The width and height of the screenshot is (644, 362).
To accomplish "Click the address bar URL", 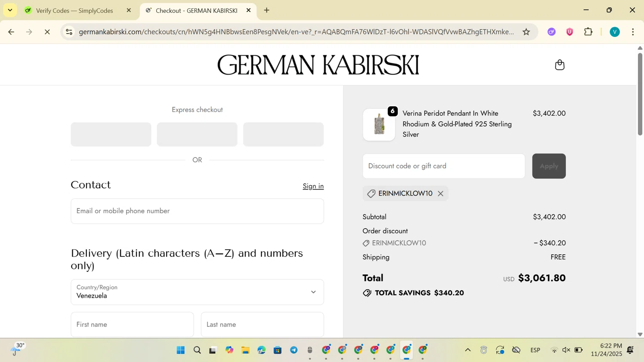I will pos(296,32).
